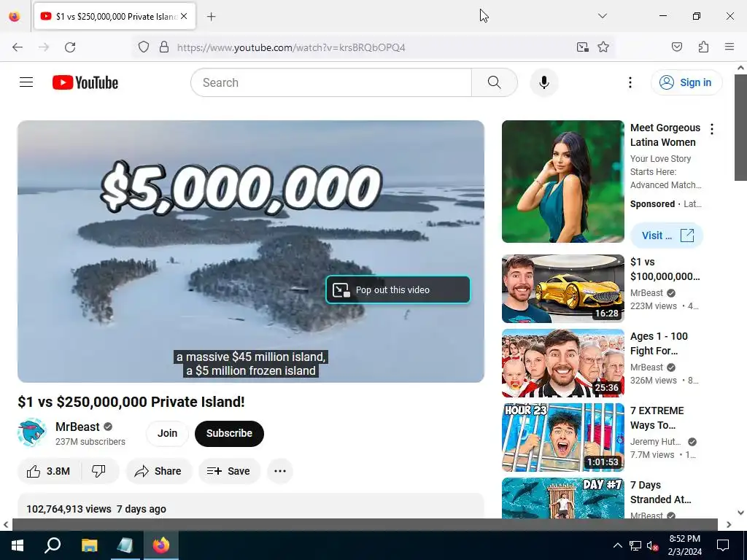
Task: Open the Meet Gorgeous Latina Women ad title
Action: [665, 135]
